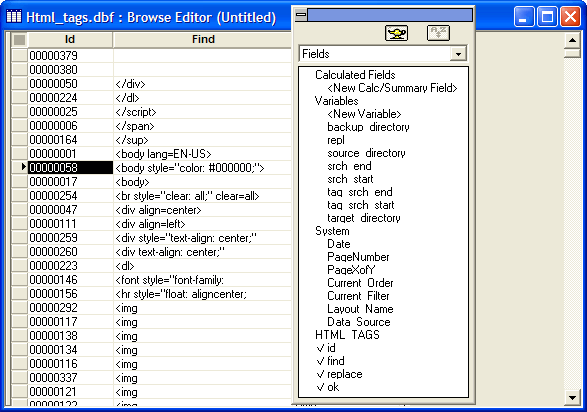The height and width of the screenshot is (412, 587).
Task: Click the scroll down arrow of the browse window
Action: pyautogui.click(x=572, y=397)
